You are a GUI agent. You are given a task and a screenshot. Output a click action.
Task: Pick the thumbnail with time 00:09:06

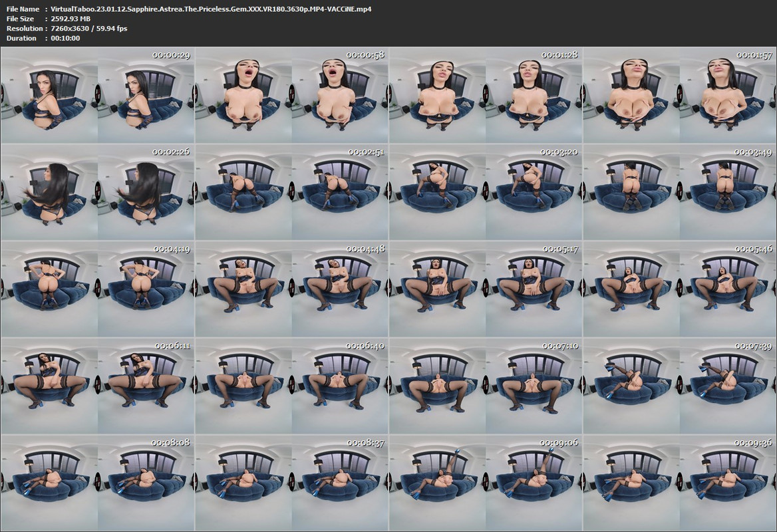[486, 483]
